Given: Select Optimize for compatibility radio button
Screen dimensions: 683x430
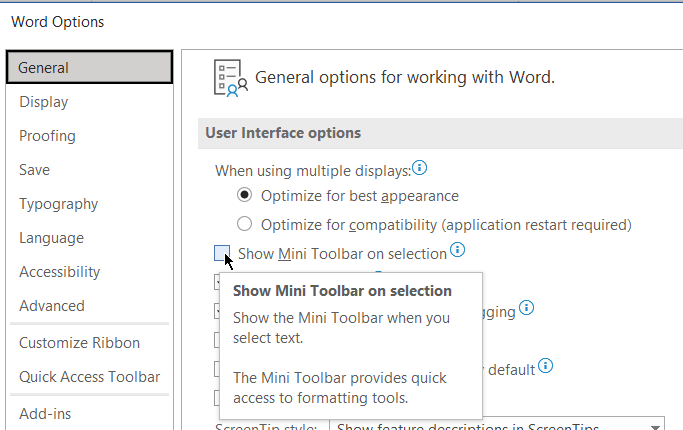Looking at the screenshot, I should click(x=244, y=224).
